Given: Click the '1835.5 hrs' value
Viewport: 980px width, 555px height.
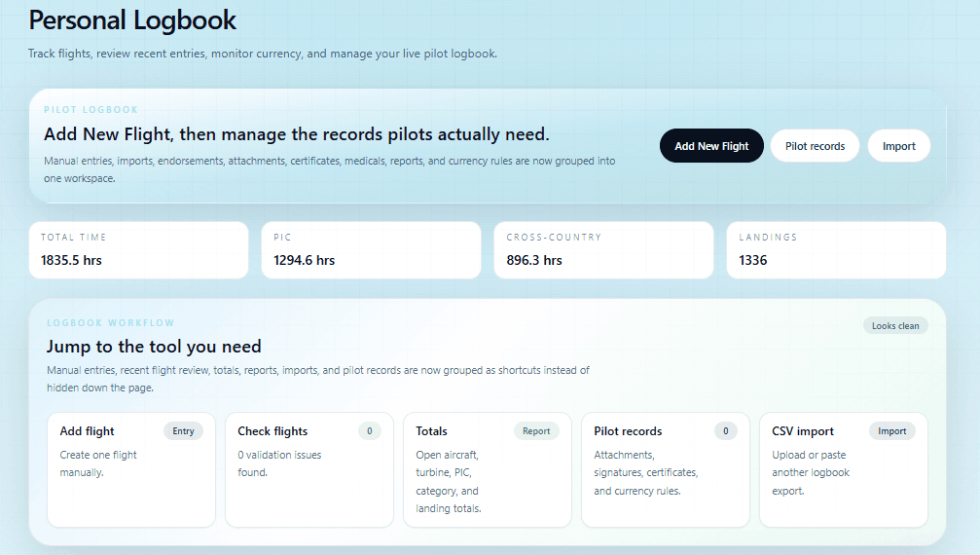Looking at the screenshot, I should [x=71, y=261].
